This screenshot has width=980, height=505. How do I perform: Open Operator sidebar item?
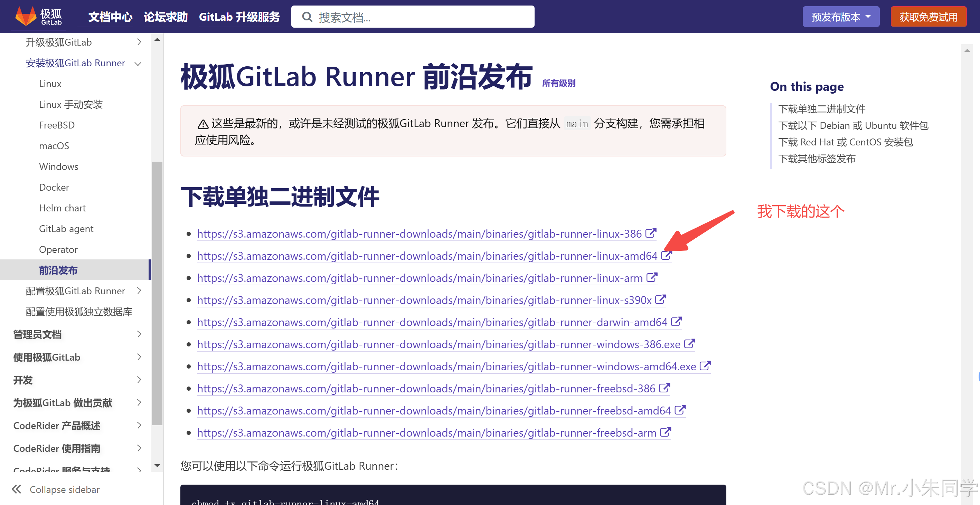click(x=58, y=249)
